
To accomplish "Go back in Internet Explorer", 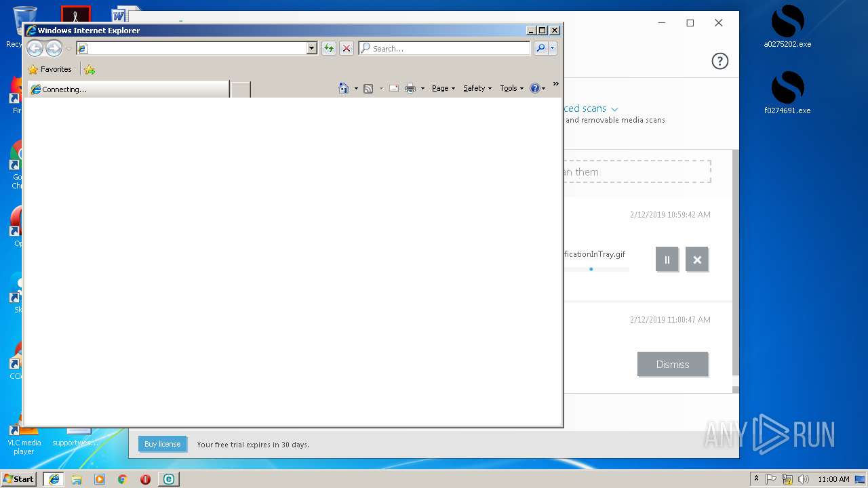I will [x=35, y=48].
